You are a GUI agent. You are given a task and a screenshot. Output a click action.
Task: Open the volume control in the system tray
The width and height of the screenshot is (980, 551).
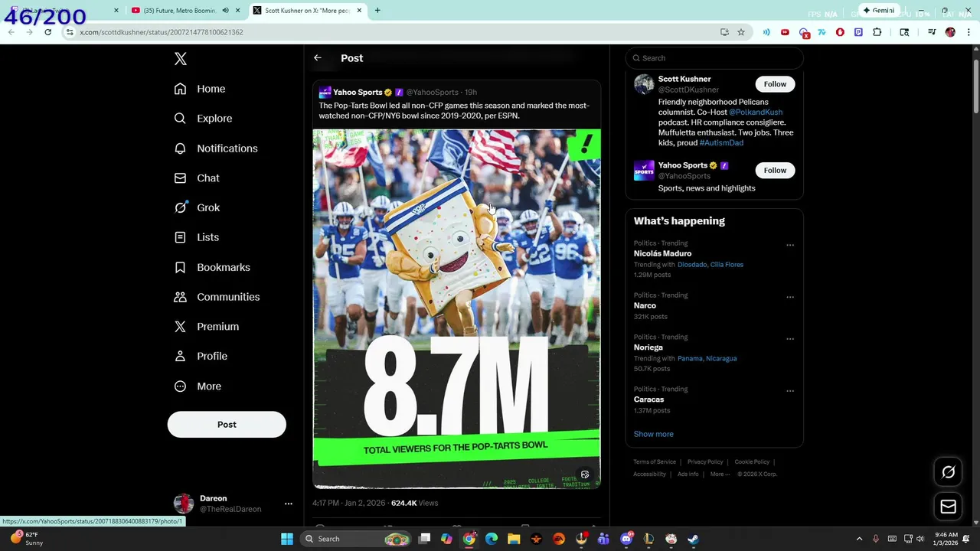click(920, 539)
